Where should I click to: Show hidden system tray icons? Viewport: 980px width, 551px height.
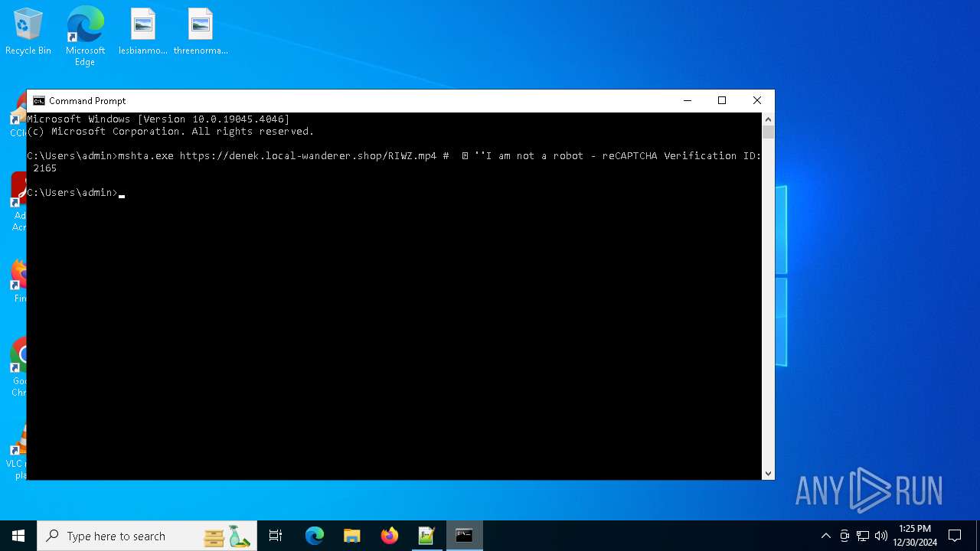point(825,536)
